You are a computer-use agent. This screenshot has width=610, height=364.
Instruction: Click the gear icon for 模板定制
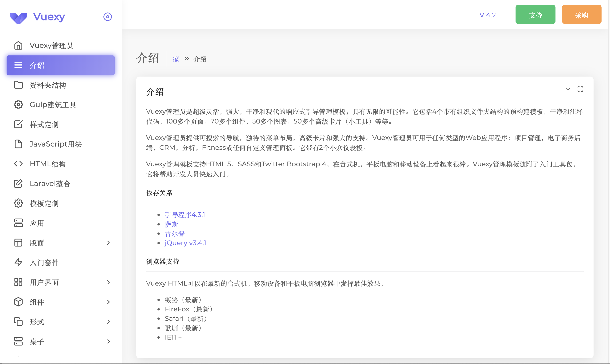(x=18, y=203)
